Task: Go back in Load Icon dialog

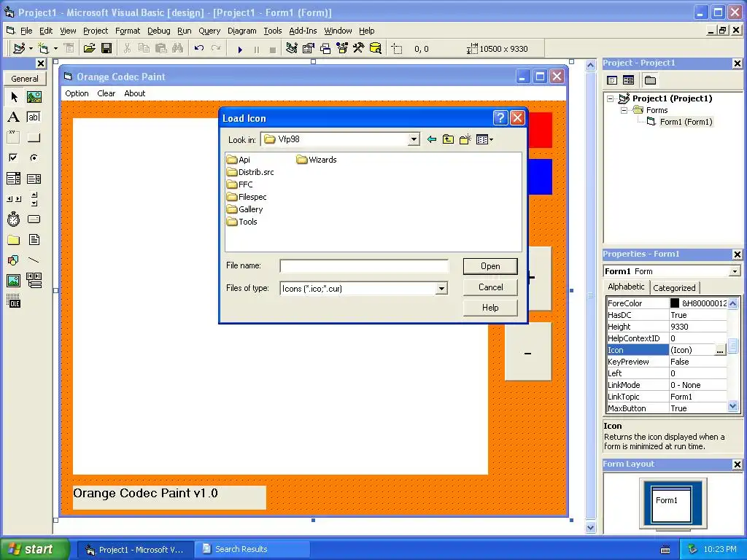Action: pos(432,139)
